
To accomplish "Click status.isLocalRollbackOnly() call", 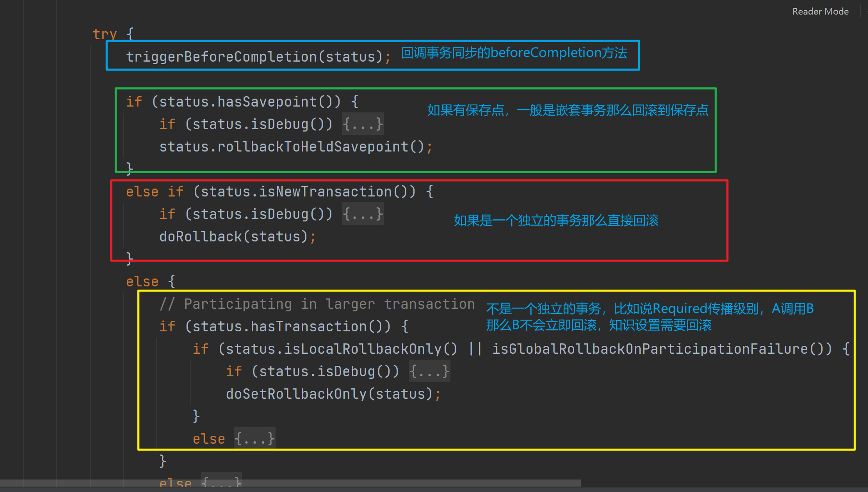I will point(342,349).
